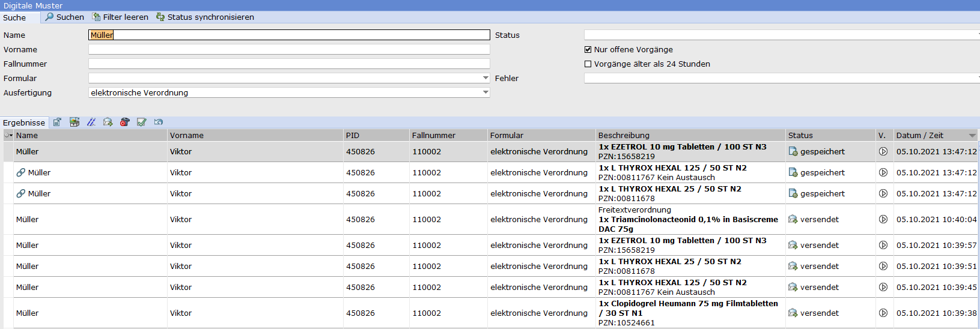Click the gespeichert icon for THYROX 125 row
980x329 pixels.
pos(793,172)
